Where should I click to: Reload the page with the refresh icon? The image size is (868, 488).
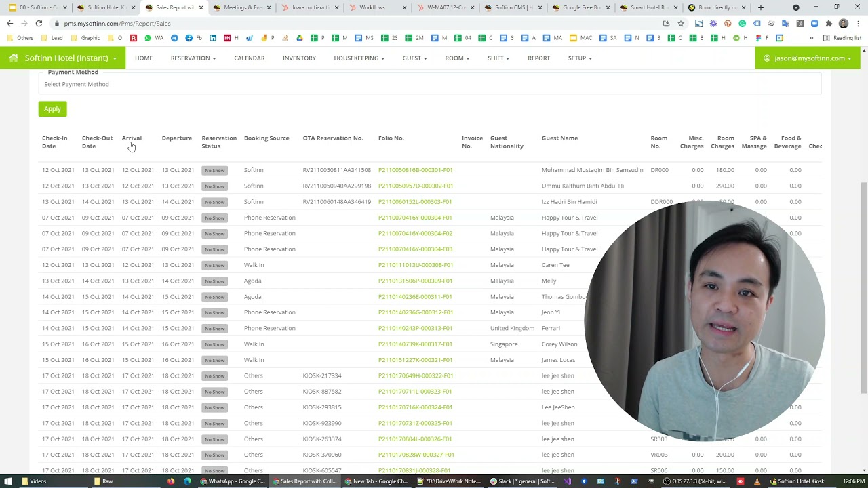(39, 23)
